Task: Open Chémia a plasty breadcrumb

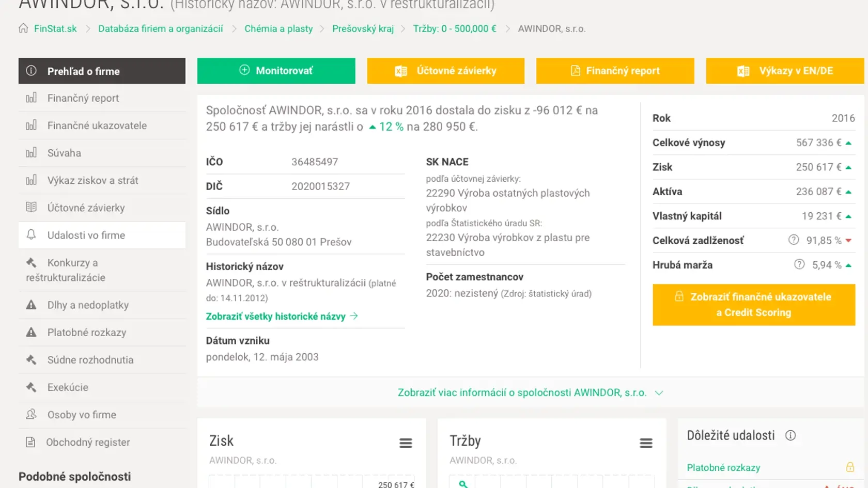Action: click(278, 28)
